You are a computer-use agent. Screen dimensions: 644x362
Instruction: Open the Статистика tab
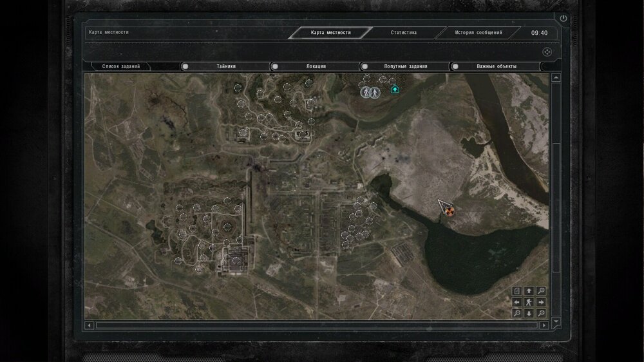pos(403,32)
